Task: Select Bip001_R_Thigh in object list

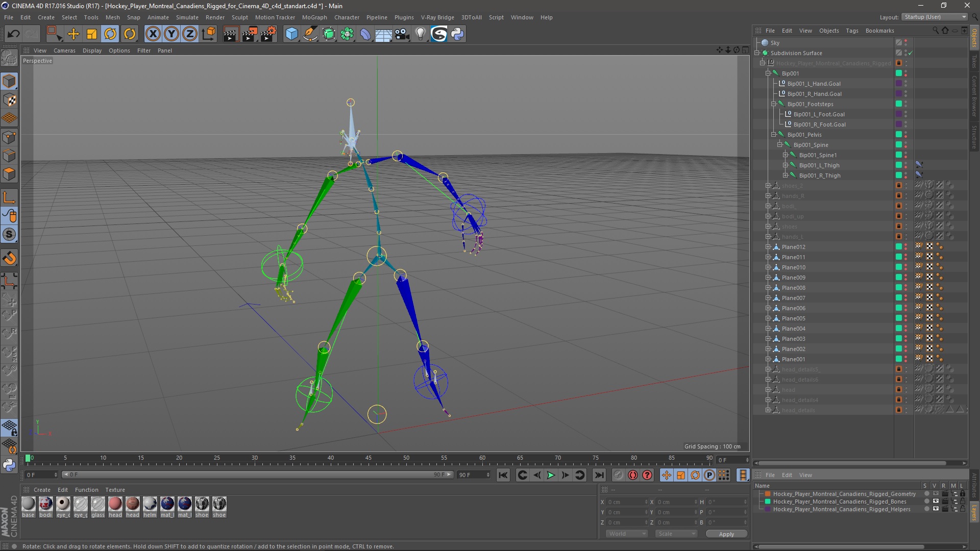Action: click(820, 176)
